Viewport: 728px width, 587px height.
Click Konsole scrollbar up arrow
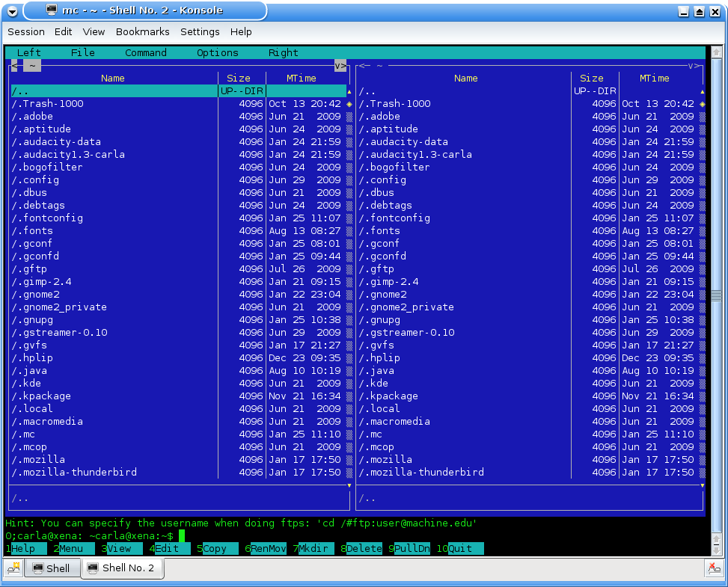(x=716, y=52)
